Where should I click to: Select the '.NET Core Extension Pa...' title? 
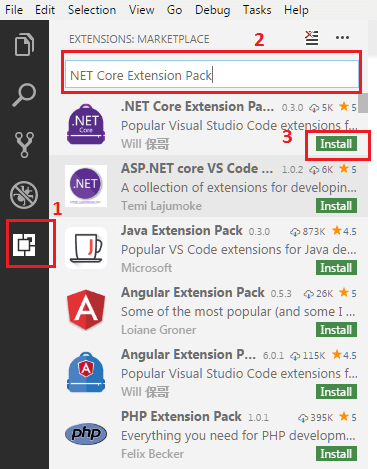(x=197, y=107)
